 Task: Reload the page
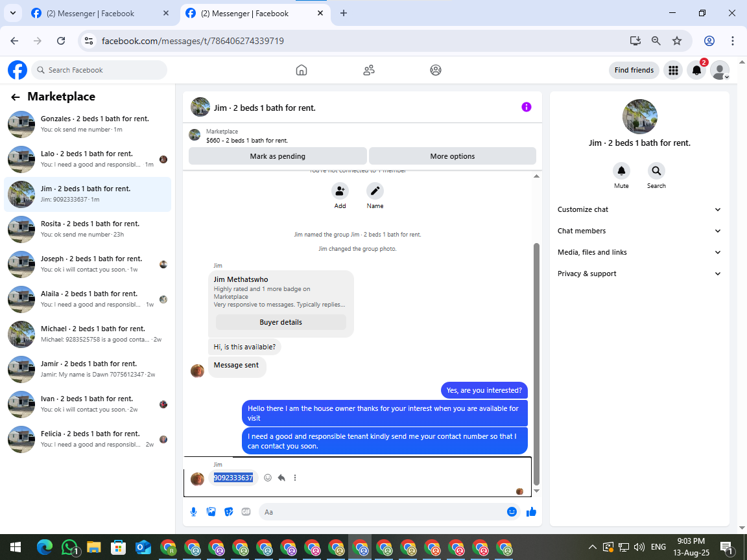pyautogui.click(x=61, y=41)
